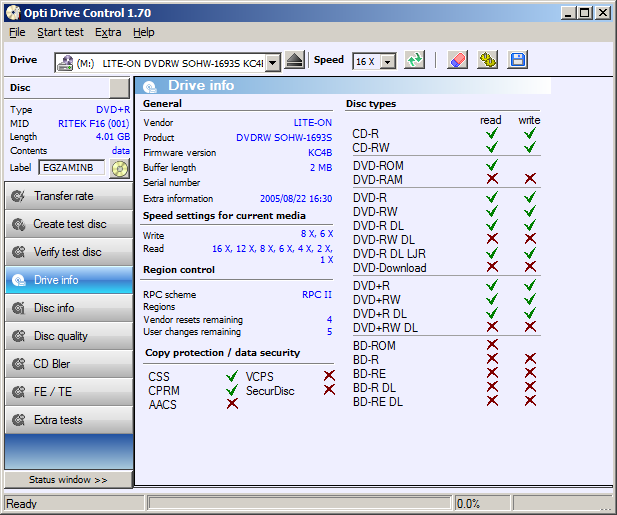This screenshot has height=515, width=617.
Task: Click the eject drive tray icon
Action: pyautogui.click(x=294, y=61)
